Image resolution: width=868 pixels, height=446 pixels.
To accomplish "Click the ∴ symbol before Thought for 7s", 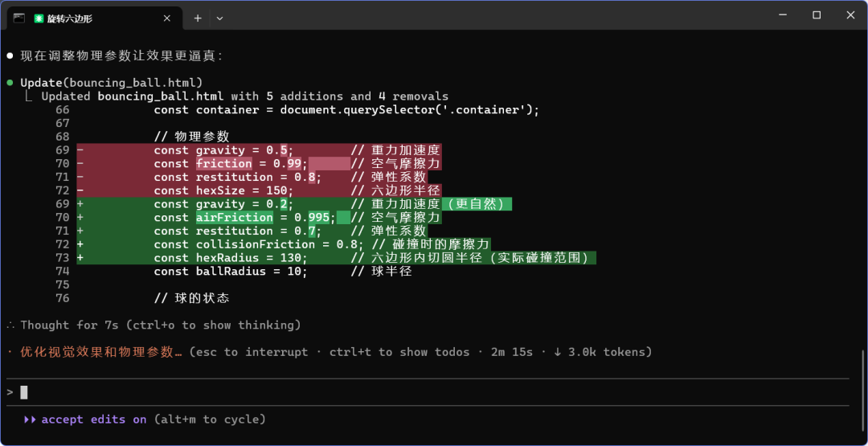I will point(10,325).
